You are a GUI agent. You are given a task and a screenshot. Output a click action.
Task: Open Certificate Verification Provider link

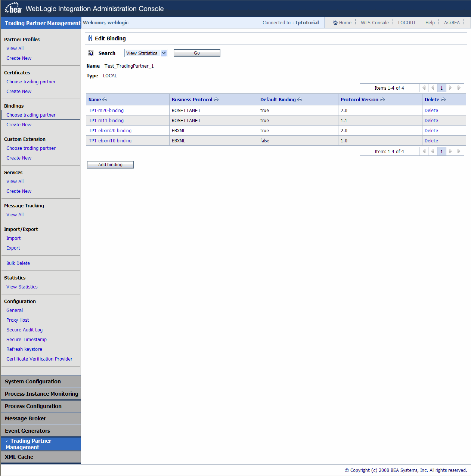pos(39,359)
